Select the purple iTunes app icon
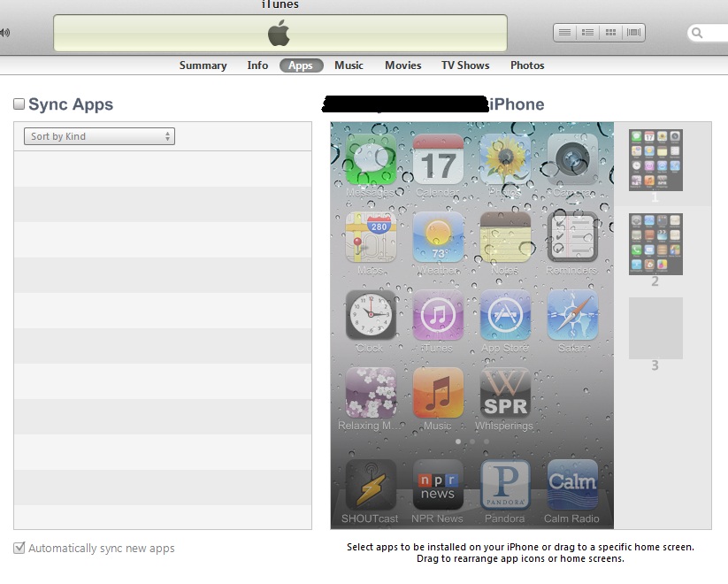The image size is (728, 584). 438,315
